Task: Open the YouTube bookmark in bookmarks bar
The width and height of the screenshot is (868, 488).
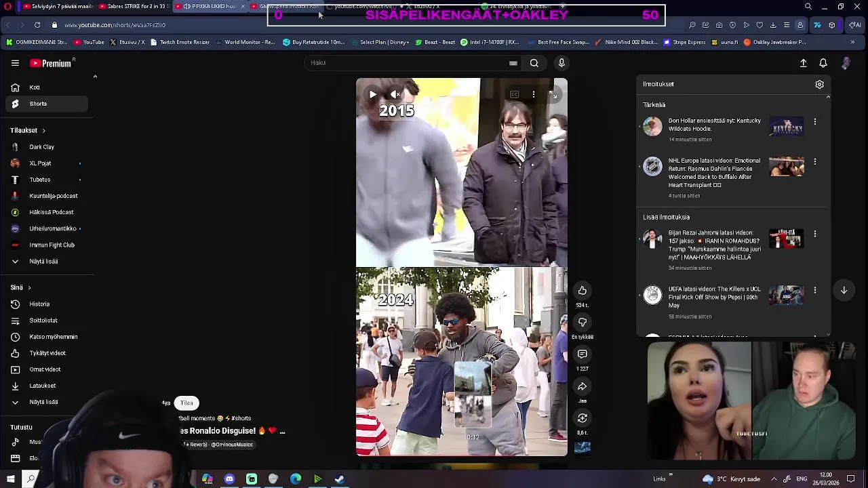Action: coord(89,42)
